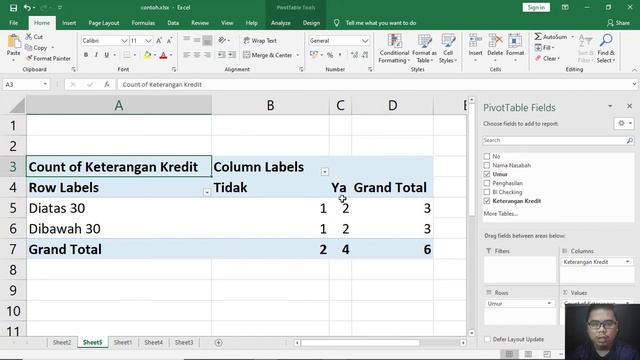
Task: Click horizontal scrollbar at bottom
Action: pyautogui.click(x=360, y=343)
